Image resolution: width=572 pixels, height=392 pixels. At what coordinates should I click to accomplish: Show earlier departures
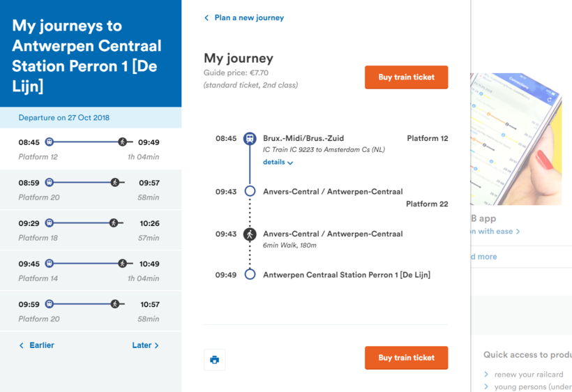click(x=36, y=345)
